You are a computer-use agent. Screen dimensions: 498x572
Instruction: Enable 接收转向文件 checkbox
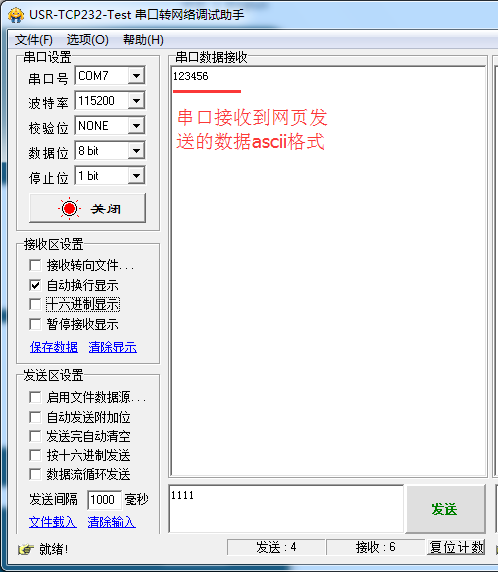[x=35, y=265]
